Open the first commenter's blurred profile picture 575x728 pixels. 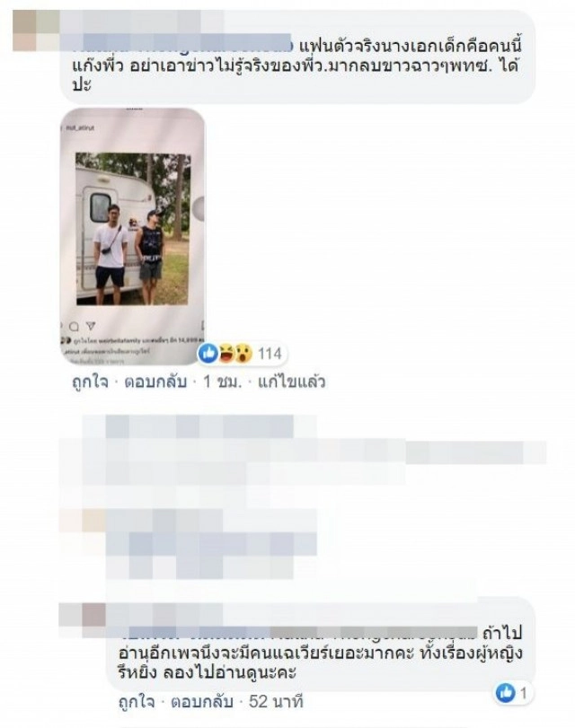point(36,31)
